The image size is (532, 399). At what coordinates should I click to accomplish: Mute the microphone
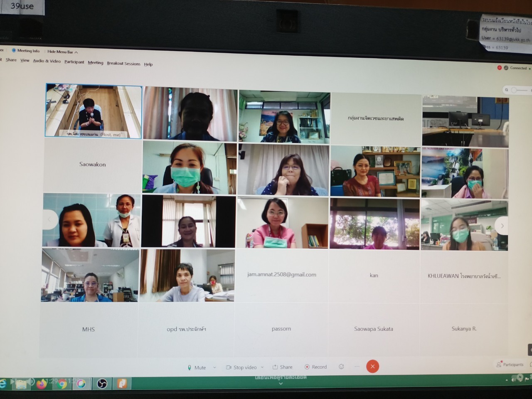click(x=196, y=367)
